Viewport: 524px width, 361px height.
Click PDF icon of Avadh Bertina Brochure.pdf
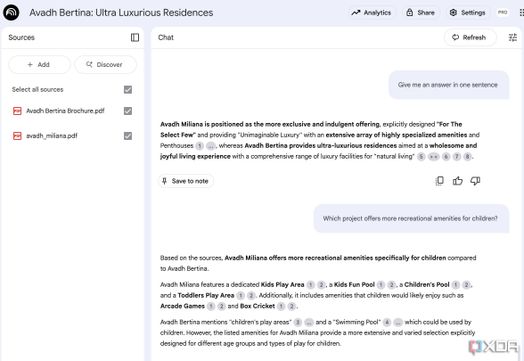tap(17, 111)
